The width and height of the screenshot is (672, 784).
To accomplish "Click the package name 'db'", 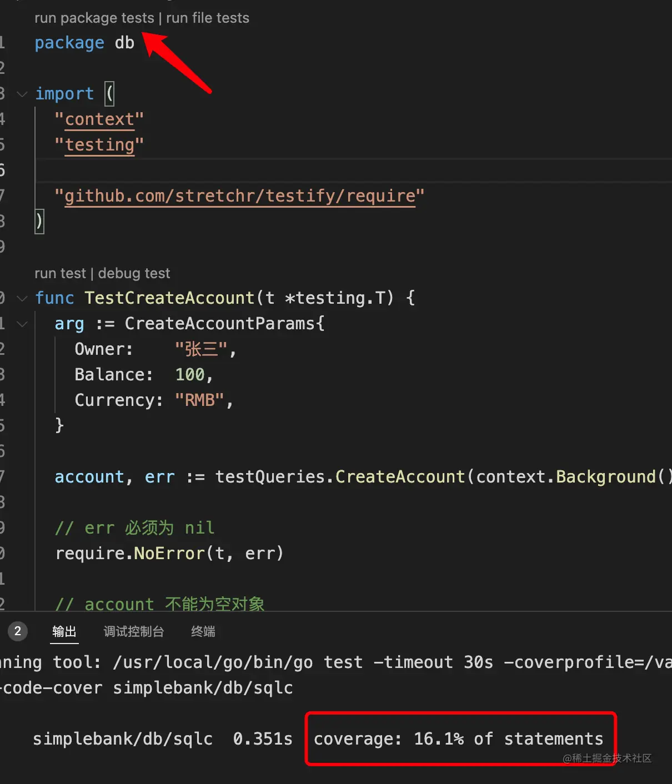I will pos(124,43).
